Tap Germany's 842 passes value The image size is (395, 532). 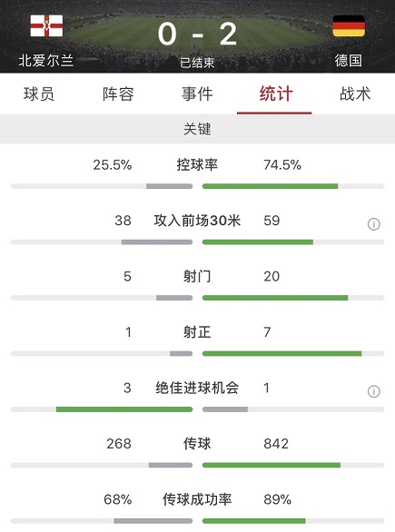tap(276, 444)
